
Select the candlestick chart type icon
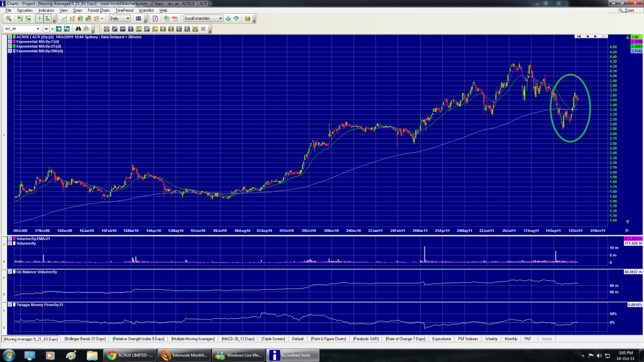coord(80,18)
